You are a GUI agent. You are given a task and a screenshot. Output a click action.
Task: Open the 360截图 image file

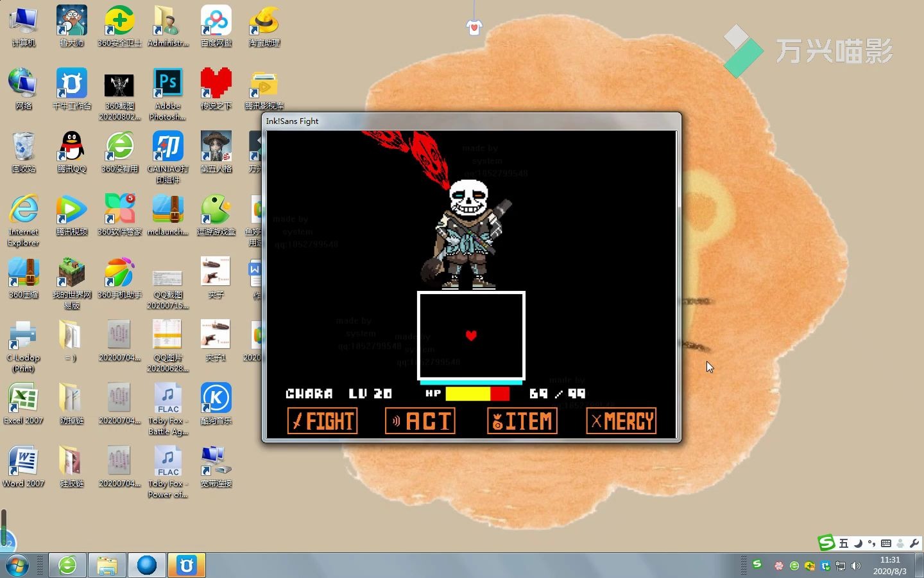[120, 95]
